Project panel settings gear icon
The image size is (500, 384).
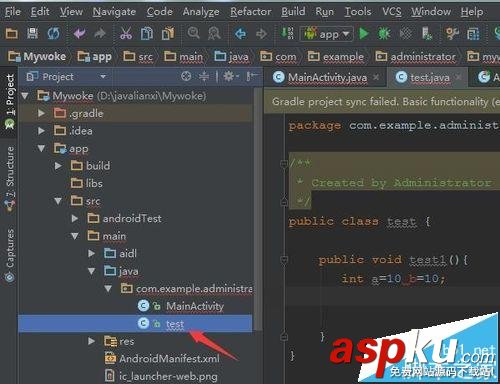[231, 77]
